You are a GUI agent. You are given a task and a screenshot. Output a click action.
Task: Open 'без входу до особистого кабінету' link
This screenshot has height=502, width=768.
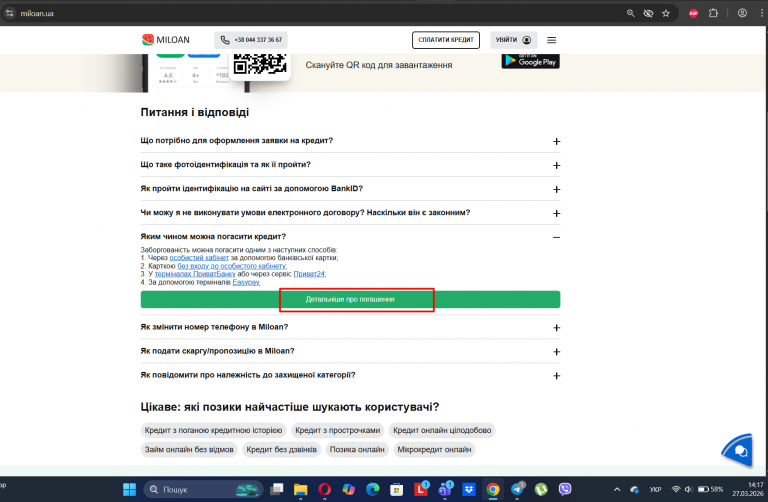(232, 266)
